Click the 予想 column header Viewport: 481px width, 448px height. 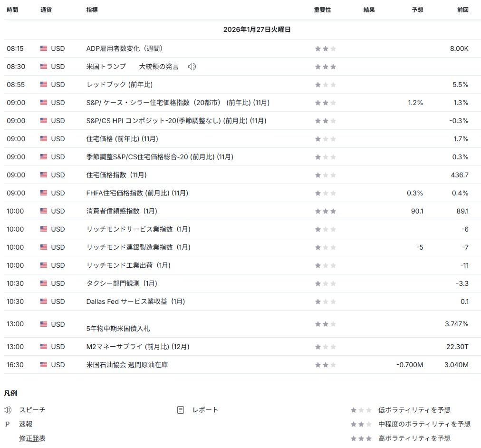(417, 10)
